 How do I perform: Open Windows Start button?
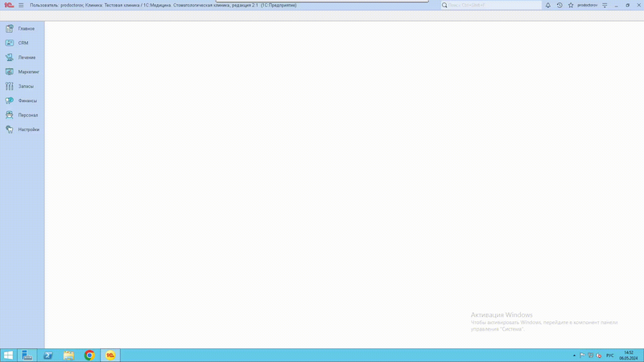pos(8,355)
